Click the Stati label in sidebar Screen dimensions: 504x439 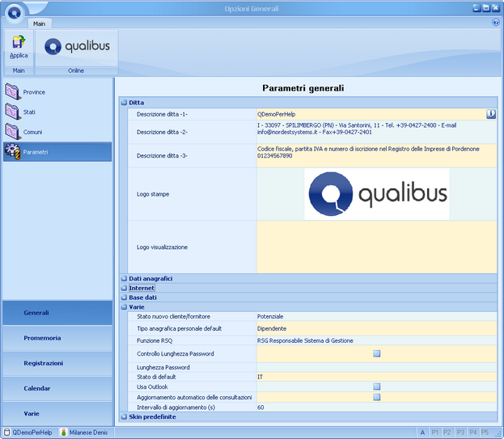[x=29, y=112]
